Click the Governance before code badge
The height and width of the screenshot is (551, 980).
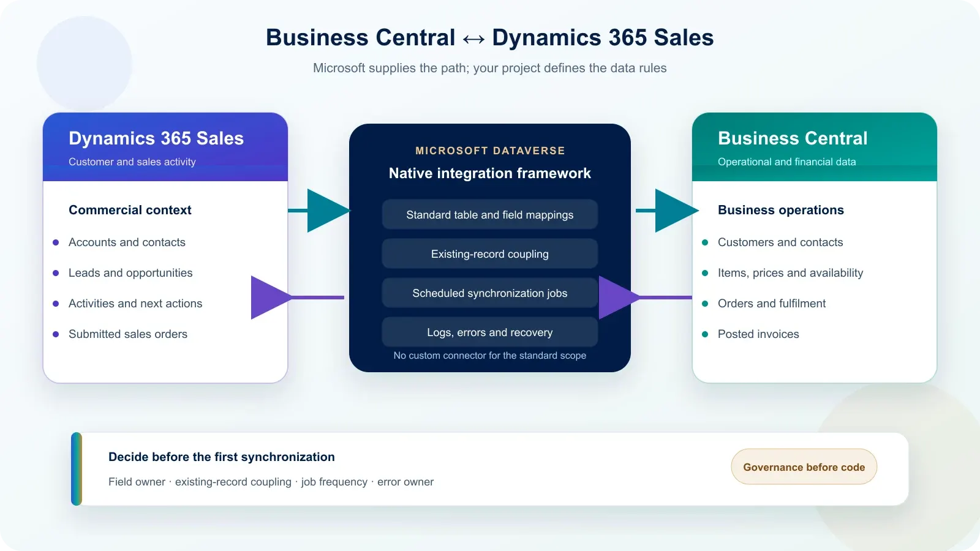(x=804, y=467)
